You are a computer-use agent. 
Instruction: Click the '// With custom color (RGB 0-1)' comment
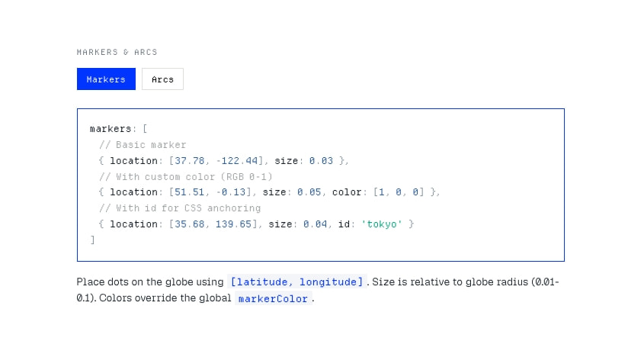[186, 177]
